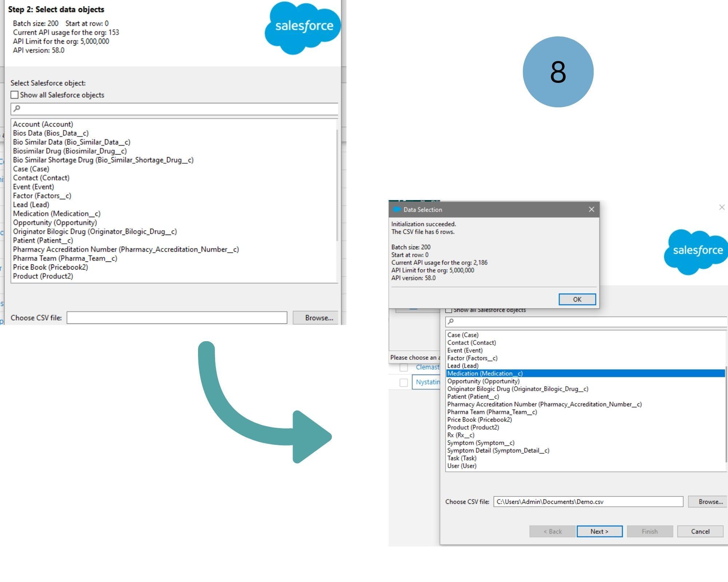This screenshot has height=582, width=728.
Task: Select Lead (Lead) in the right list
Action: pyautogui.click(x=463, y=366)
